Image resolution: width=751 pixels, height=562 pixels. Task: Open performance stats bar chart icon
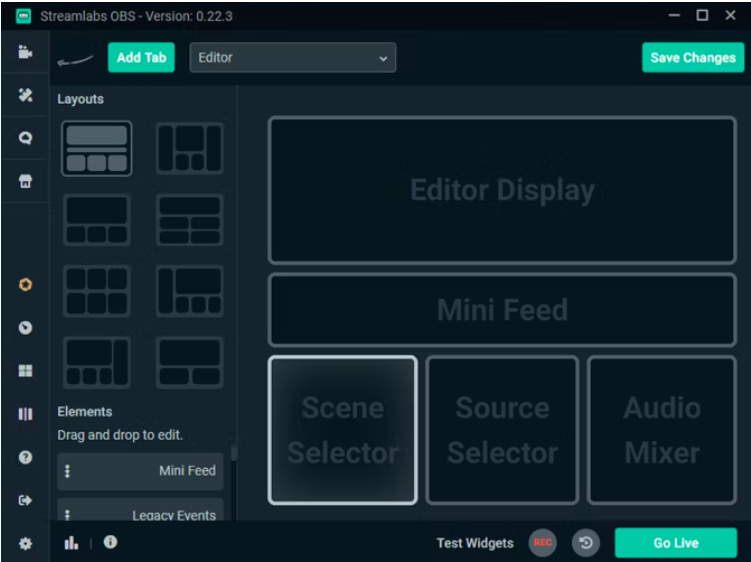point(71,543)
